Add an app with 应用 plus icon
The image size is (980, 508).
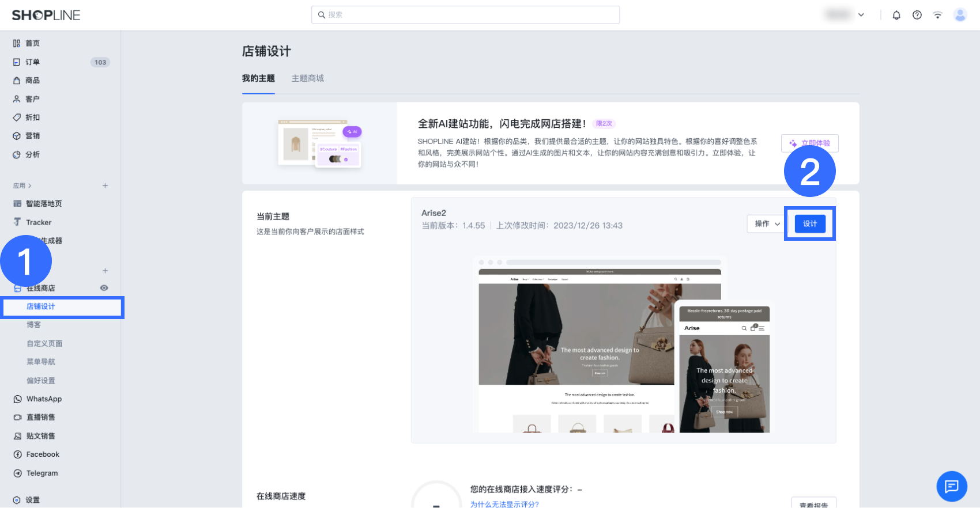pyautogui.click(x=105, y=185)
